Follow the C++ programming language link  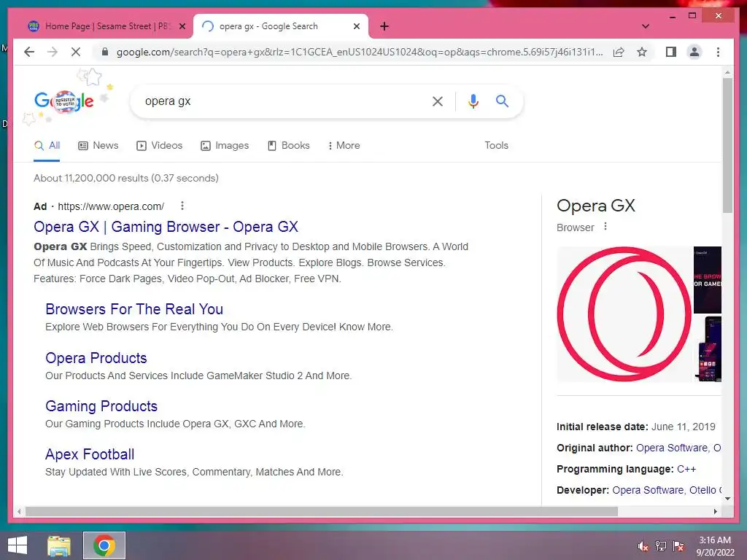pyautogui.click(x=686, y=469)
